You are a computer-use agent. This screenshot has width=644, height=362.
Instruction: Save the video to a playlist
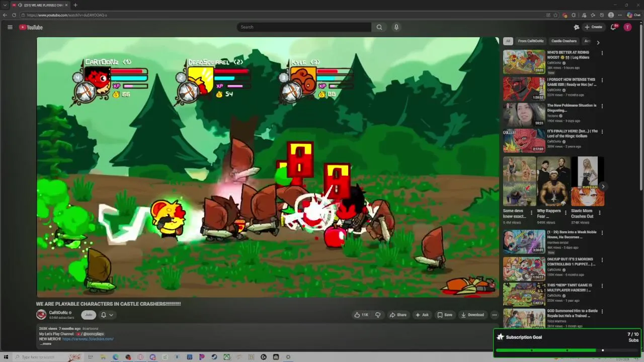pos(445,315)
